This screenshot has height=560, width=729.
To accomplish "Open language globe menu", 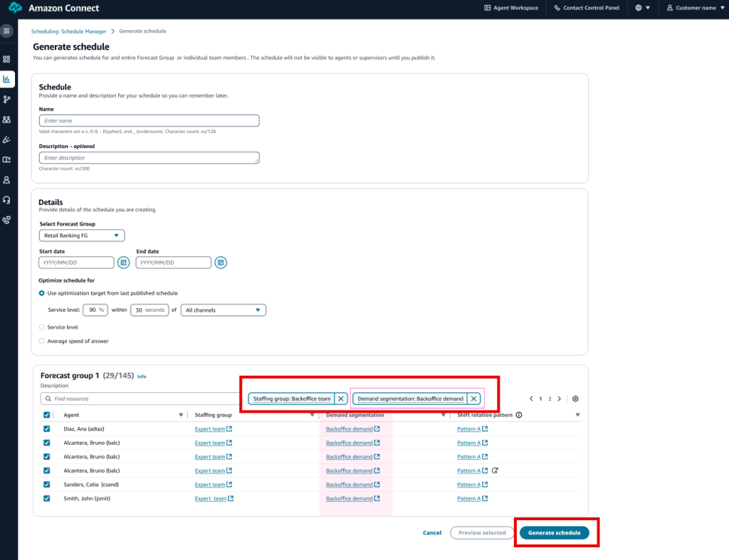I will click(x=643, y=8).
